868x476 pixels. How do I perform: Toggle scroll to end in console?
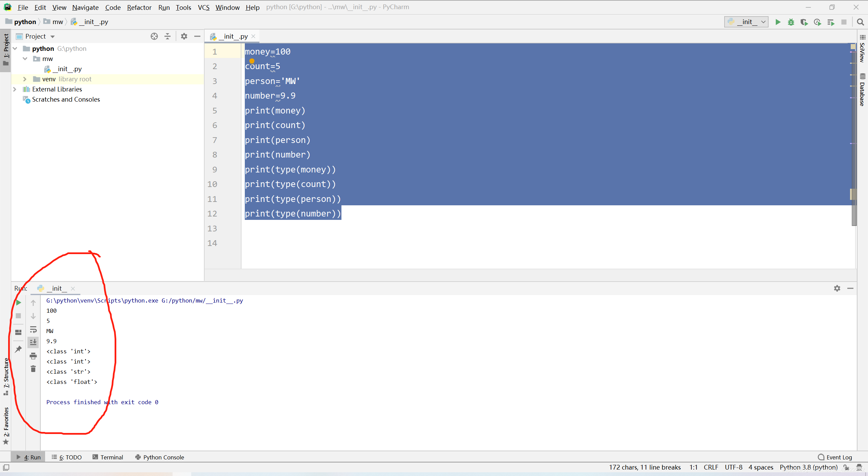[x=33, y=342]
